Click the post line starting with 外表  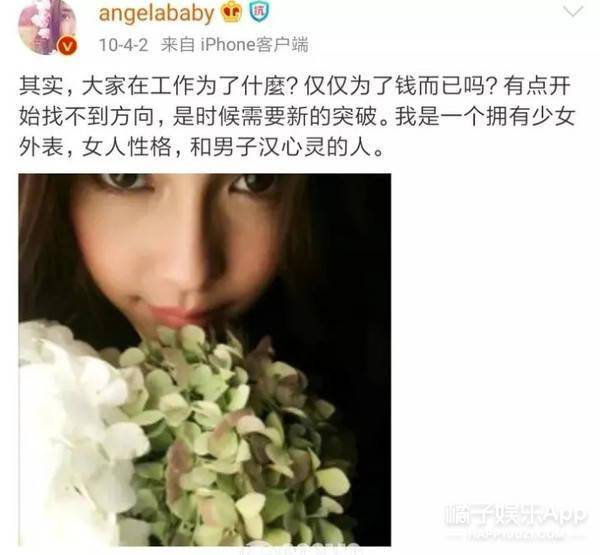(x=201, y=147)
